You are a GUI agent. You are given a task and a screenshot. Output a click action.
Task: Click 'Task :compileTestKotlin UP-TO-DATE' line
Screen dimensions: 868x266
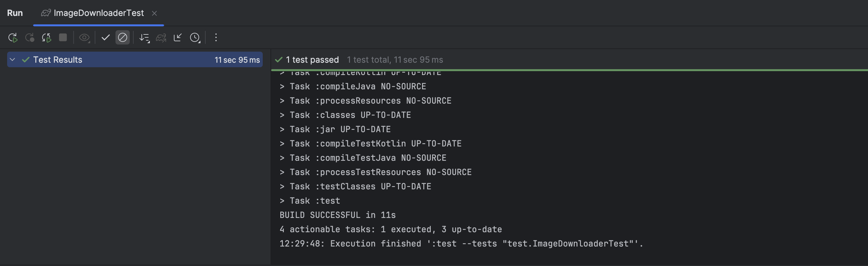371,144
